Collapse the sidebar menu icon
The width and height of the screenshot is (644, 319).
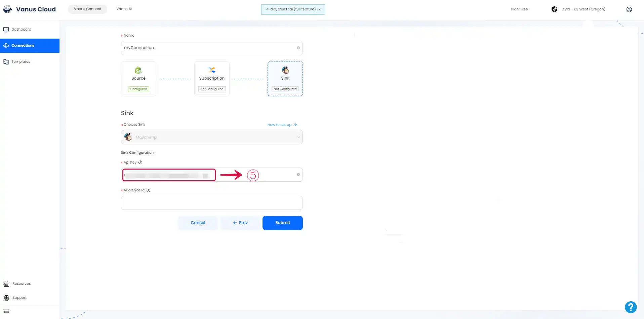point(6,312)
